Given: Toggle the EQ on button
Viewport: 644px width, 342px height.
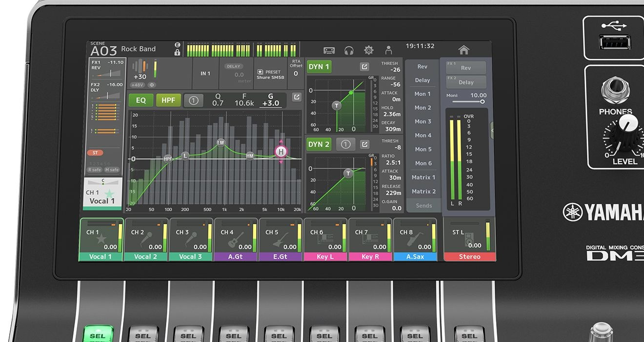Looking at the screenshot, I should pos(141,100).
